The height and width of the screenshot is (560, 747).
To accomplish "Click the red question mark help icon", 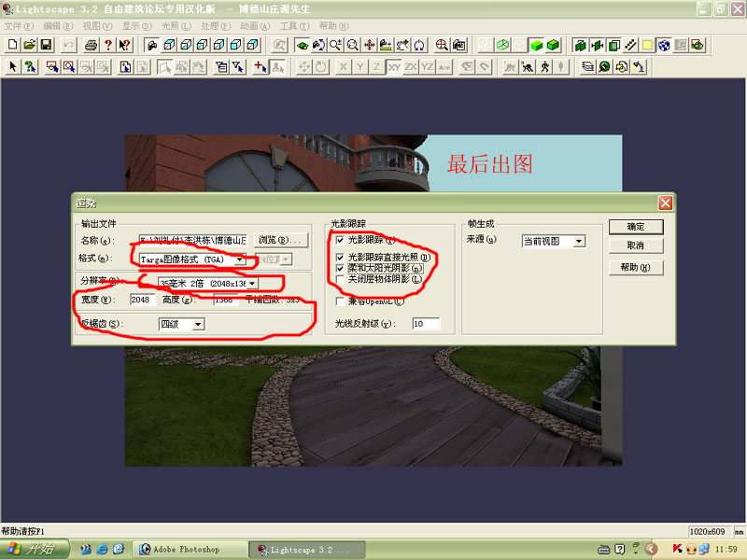I will click(108, 45).
